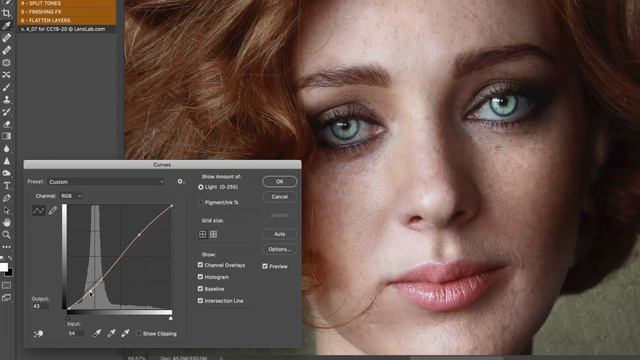Select the Hand tool
This screenshot has width=640, height=360.
[6, 222]
